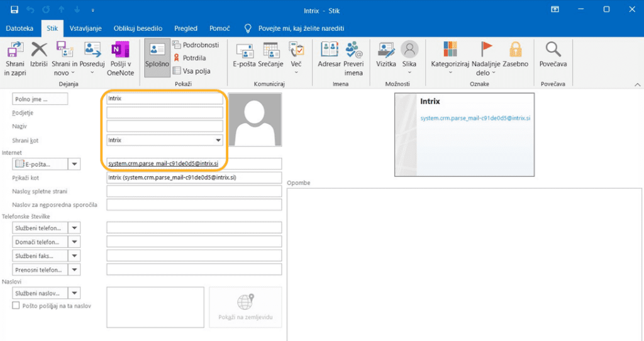Click the Prenosni telefon button
644x341 pixels.
point(40,270)
